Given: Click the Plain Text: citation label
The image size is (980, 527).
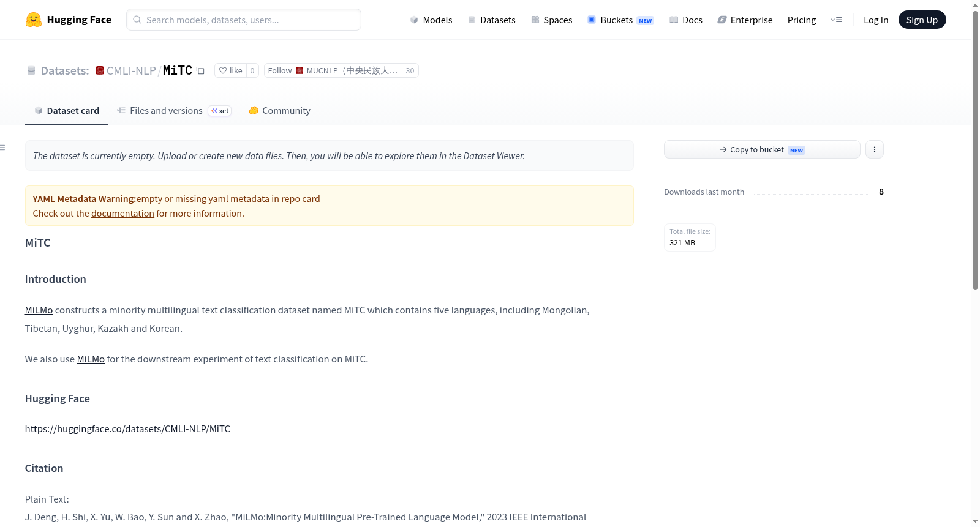Looking at the screenshot, I should click(47, 499).
